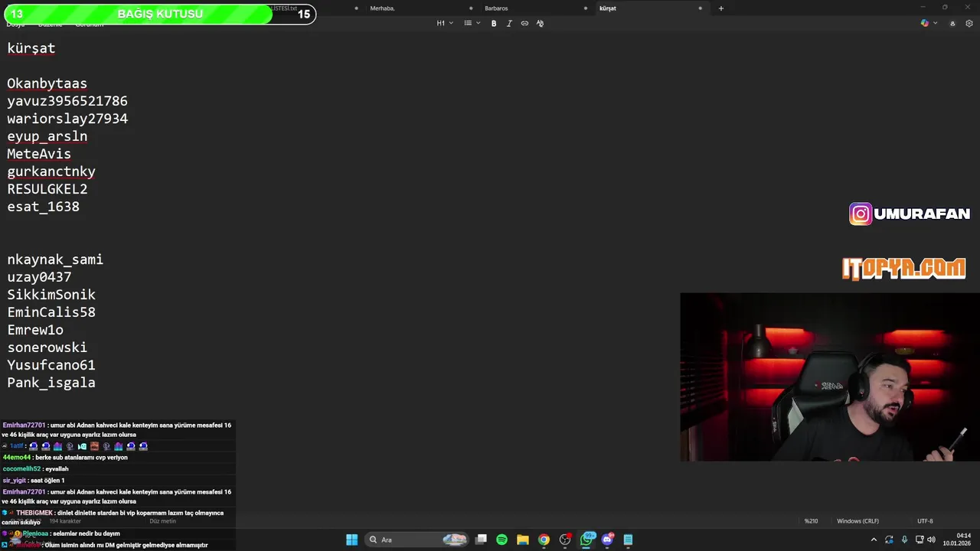Click the line MeteAvis
Image resolution: width=980 pixels, height=551 pixels.
click(39, 154)
